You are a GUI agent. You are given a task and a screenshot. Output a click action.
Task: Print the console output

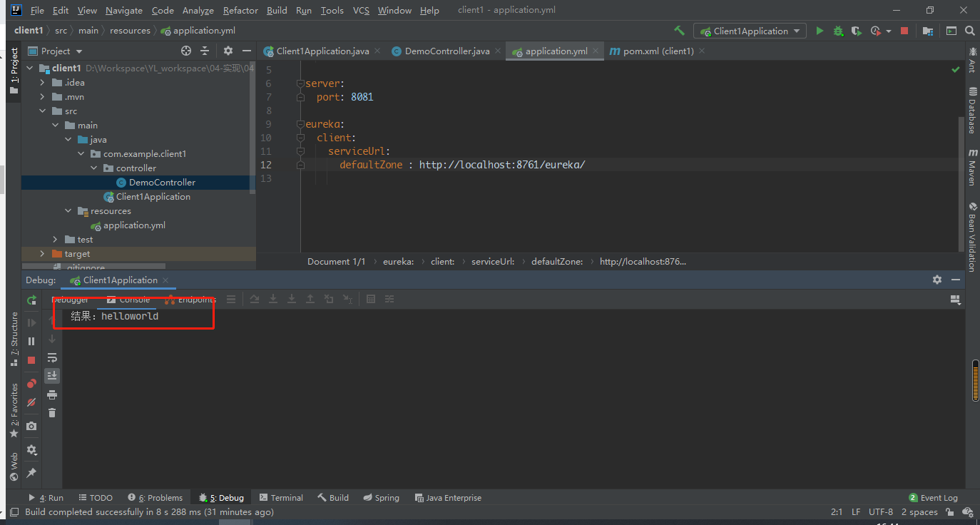tap(52, 394)
